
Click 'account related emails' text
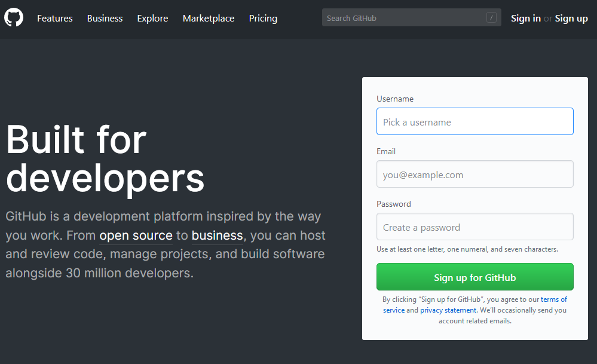click(x=474, y=321)
